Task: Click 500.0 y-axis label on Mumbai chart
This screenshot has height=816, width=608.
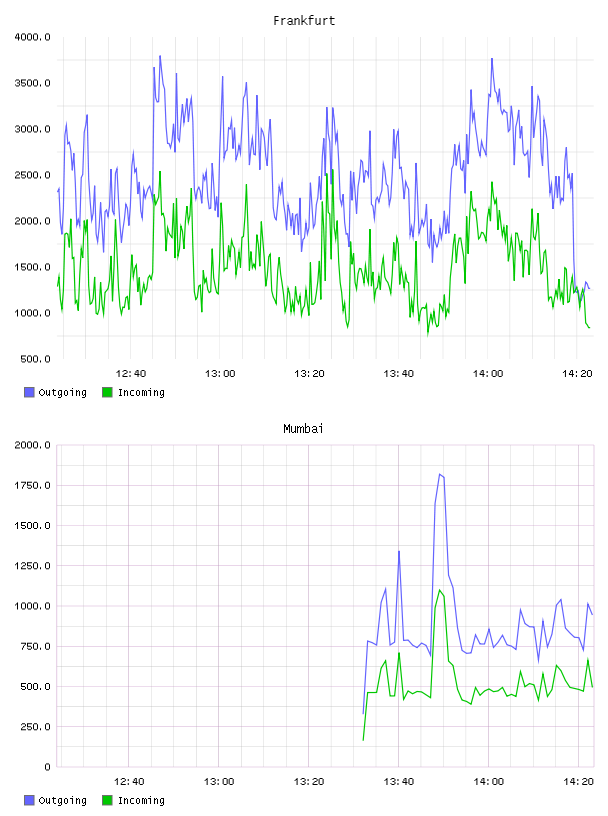Action: [35, 687]
